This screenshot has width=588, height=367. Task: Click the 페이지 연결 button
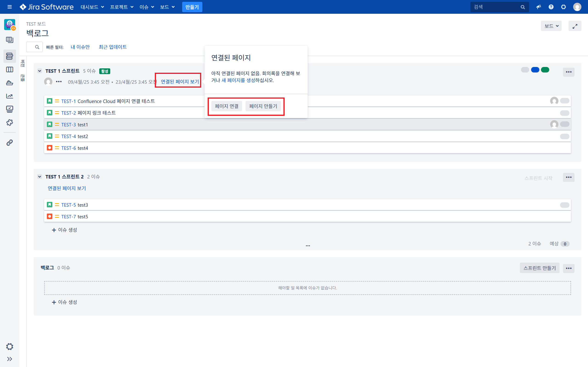pos(226,106)
